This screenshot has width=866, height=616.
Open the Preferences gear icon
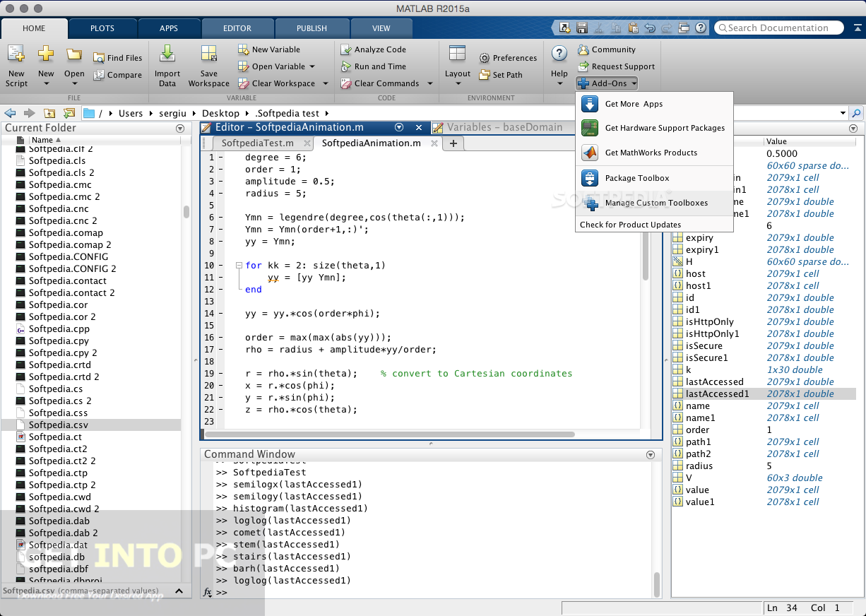pos(485,58)
